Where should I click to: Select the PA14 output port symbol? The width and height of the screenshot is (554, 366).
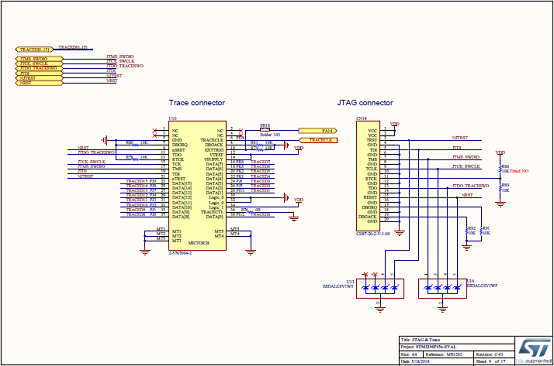(318, 131)
